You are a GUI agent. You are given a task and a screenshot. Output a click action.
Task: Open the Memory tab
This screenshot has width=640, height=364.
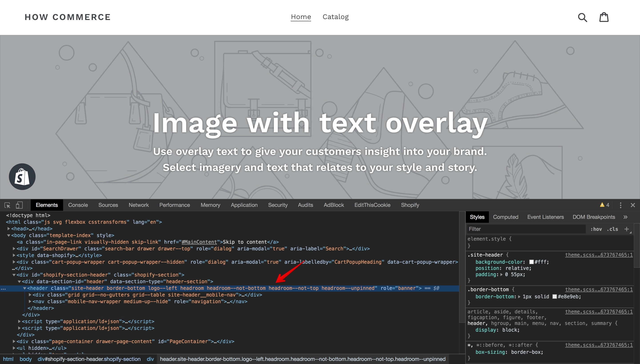tap(210, 205)
